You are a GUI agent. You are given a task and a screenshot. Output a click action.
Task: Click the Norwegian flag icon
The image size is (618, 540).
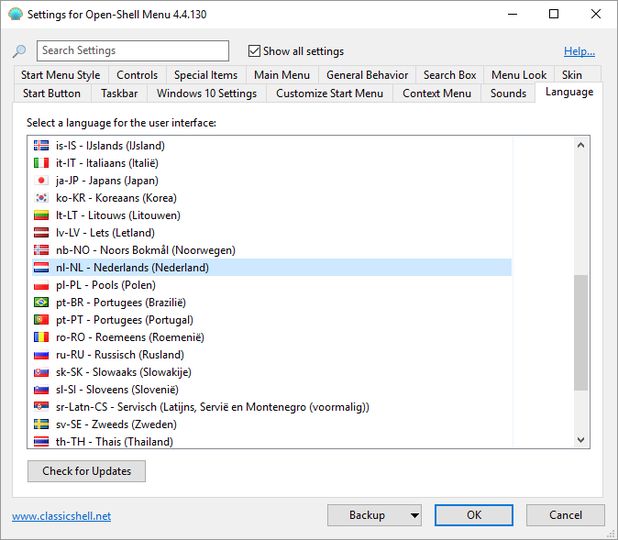41,250
